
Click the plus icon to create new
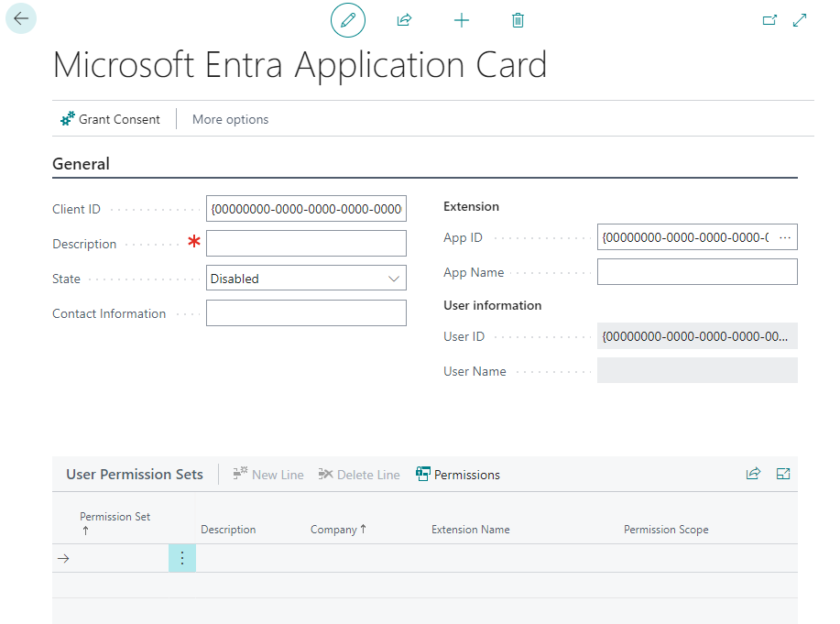coord(462,20)
